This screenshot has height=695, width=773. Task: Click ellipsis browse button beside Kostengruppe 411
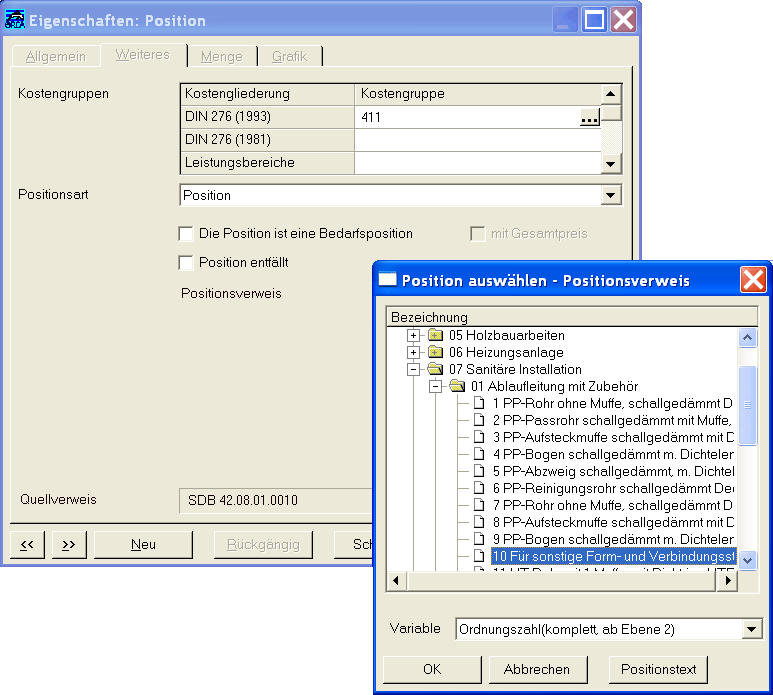[x=589, y=118]
